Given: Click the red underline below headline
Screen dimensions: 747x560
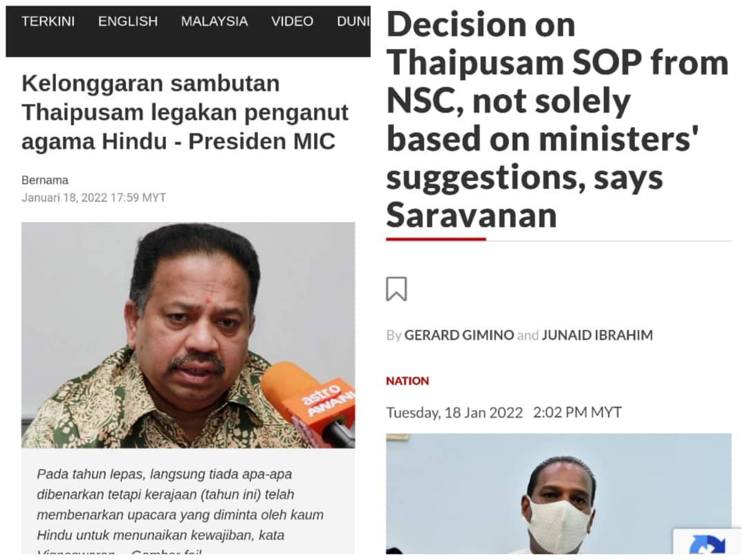Looking at the screenshot, I should [x=436, y=239].
